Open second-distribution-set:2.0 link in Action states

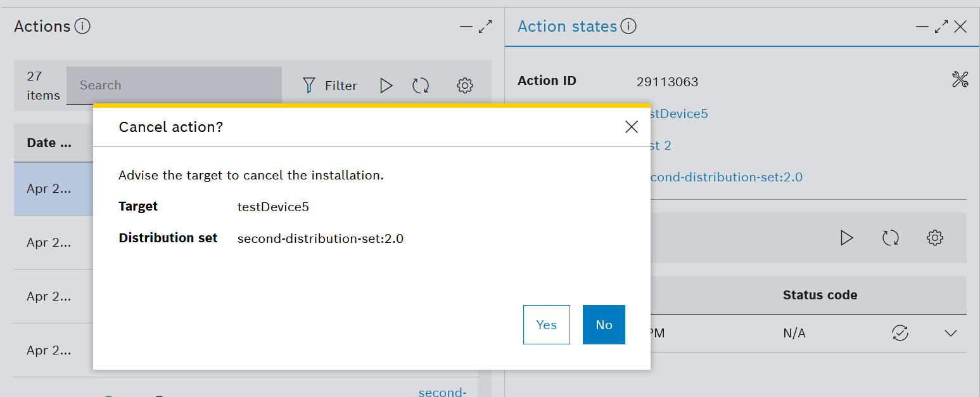(x=726, y=177)
